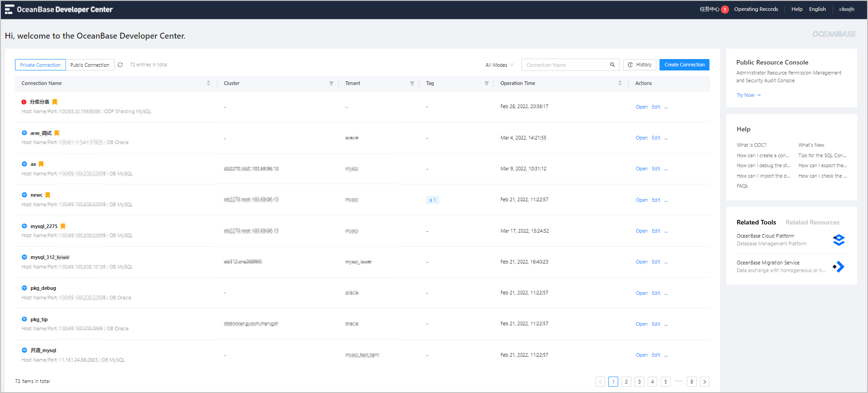Viewport: 868px width, 393px height.
Task: Sort by Operation Time column
Action: pyautogui.click(x=620, y=83)
